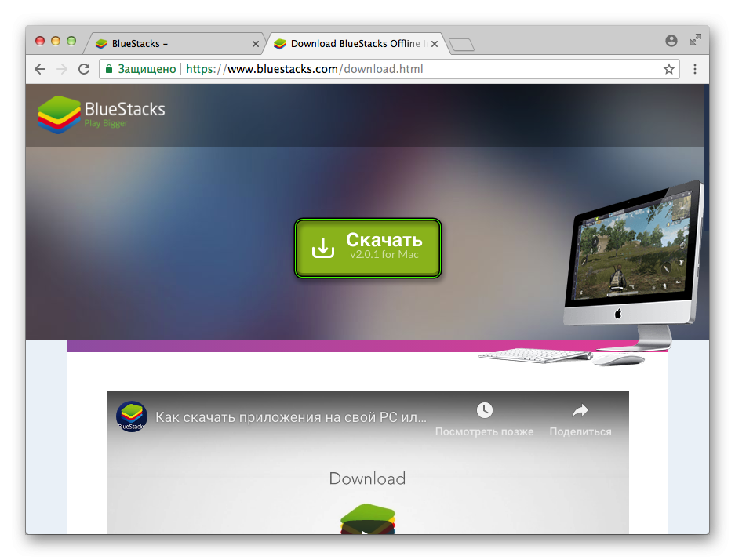735x560 pixels.
Task: Close the Download BlueStacks Offline tab
Action: tap(435, 44)
